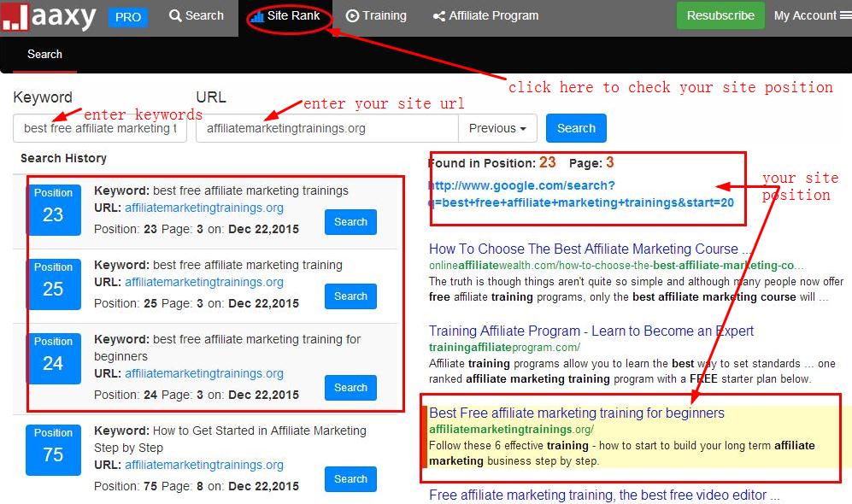Click the affiliatemarketingtrainings.org/ green URL in results

(511, 430)
